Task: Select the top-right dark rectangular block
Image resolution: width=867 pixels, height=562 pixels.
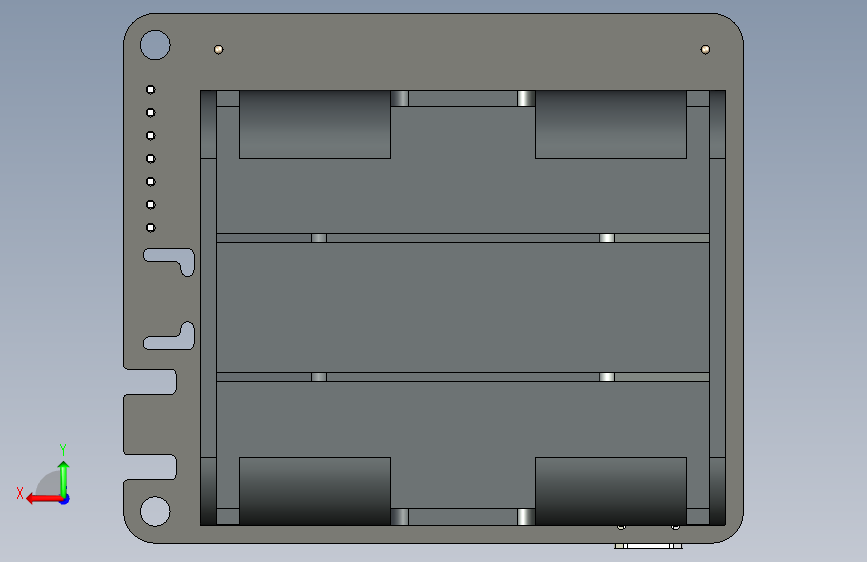Action: tap(610, 124)
